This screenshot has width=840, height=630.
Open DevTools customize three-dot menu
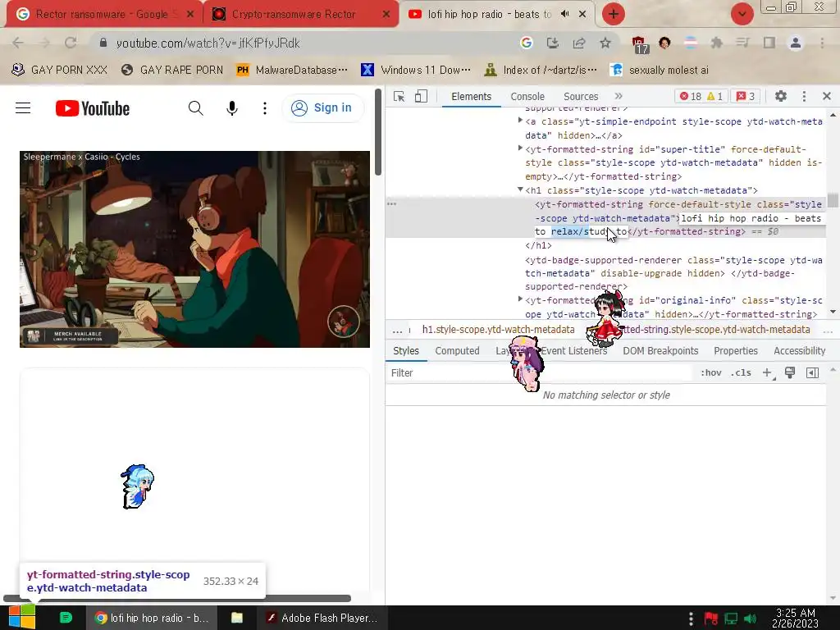coord(804,96)
